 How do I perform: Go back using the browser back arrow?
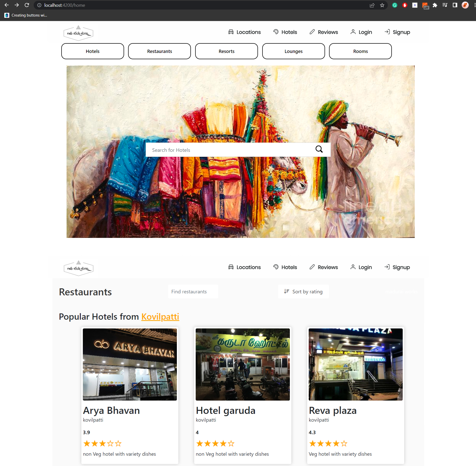point(7,5)
